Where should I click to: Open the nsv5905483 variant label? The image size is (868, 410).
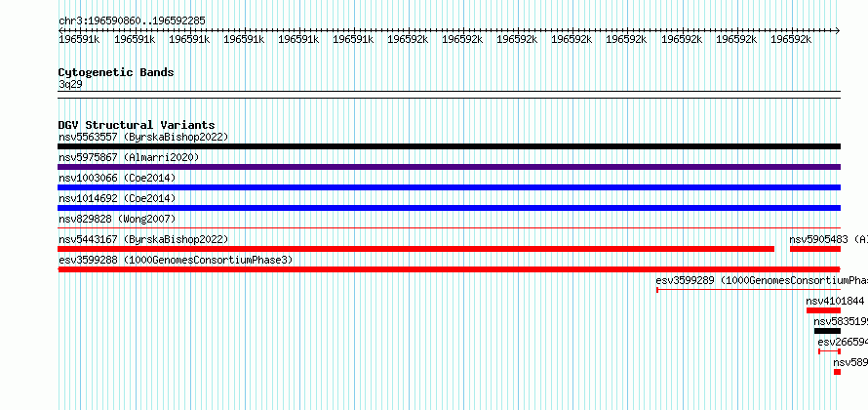click(x=828, y=239)
